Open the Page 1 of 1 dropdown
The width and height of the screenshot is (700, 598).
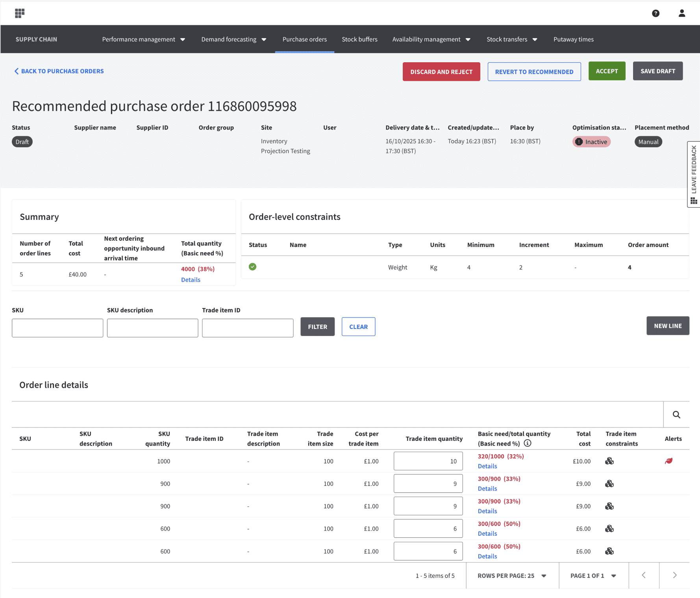pyautogui.click(x=594, y=576)
